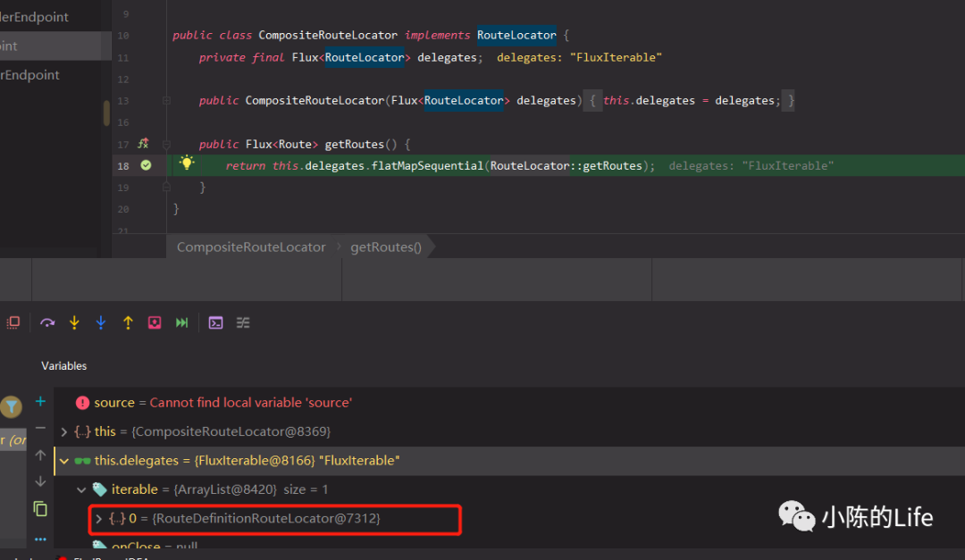Click the Drop Frame icon
The width and height of the screenshot is (965, 560).
[155, 322]
